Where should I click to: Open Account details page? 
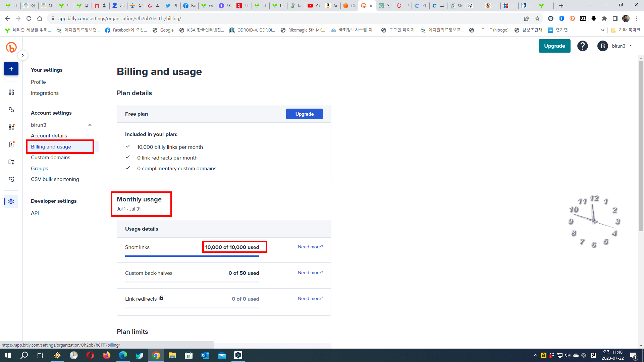pos(49,136)
